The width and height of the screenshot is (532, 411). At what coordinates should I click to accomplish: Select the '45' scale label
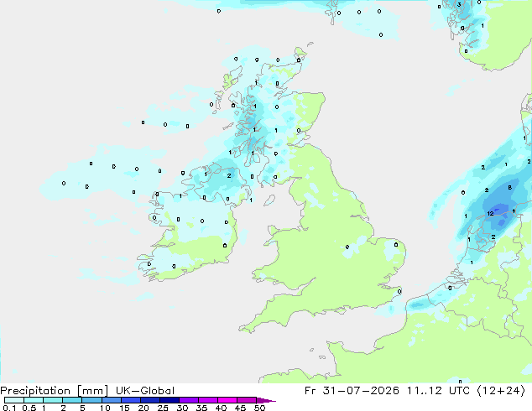point(240,408)
